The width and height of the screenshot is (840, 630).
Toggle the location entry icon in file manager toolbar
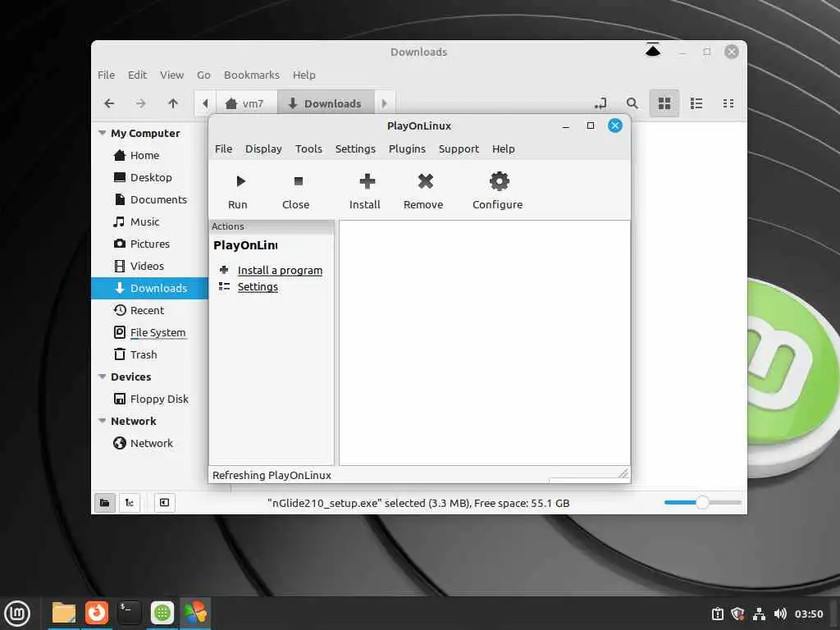pos(600,103)
